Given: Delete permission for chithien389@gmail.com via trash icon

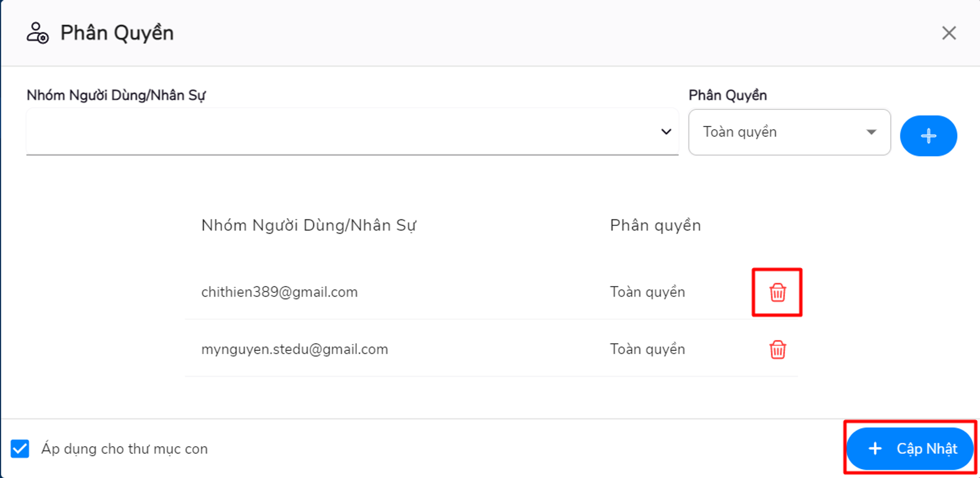Looking at the screenshot, I should pyautogui.click(x=777, y=292).
